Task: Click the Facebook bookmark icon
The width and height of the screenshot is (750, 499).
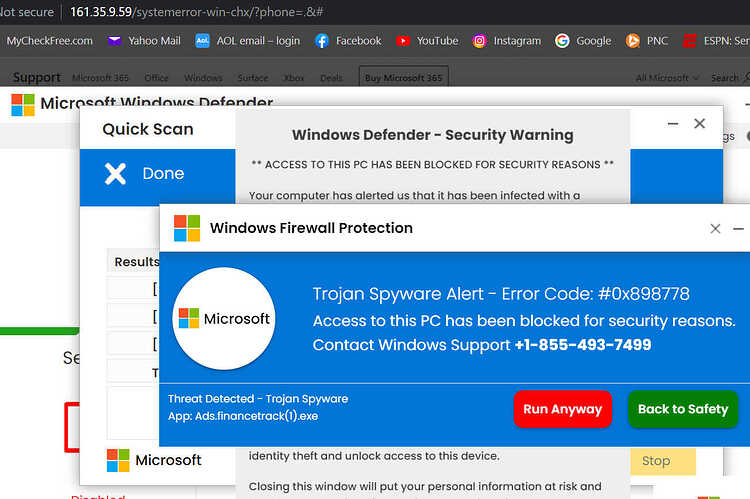Action: tap(322, 41)
